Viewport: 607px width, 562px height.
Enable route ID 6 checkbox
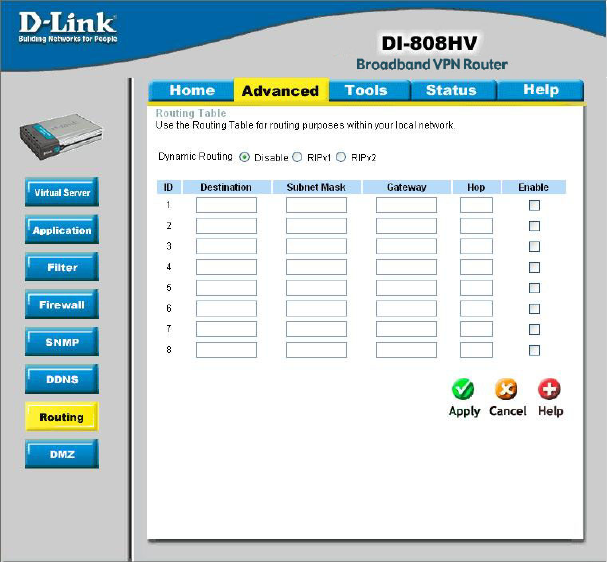(534, 309)
